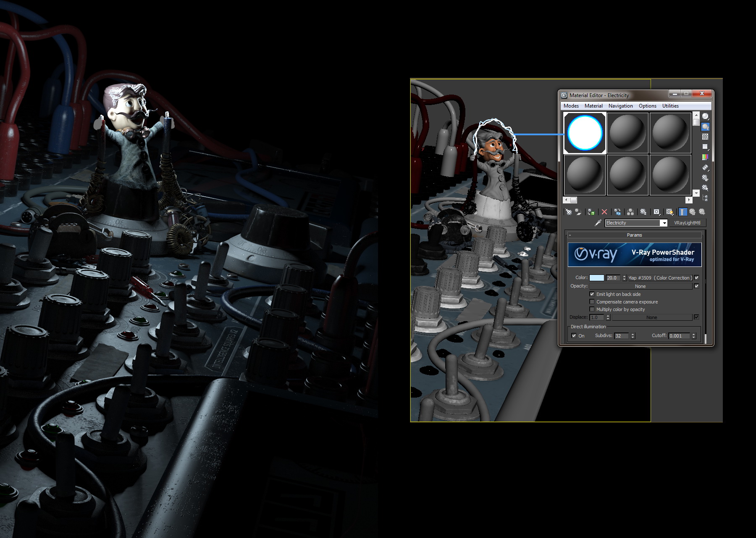Toggle the Backlight icon in side toolbar
This screenshot has height=538, width=756.
point(705,127)
